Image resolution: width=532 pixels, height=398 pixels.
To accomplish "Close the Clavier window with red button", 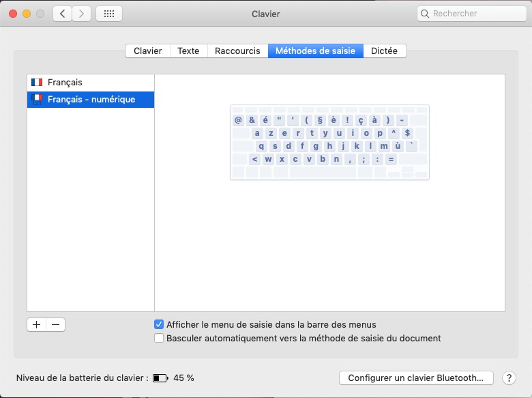I will point(13,14).
